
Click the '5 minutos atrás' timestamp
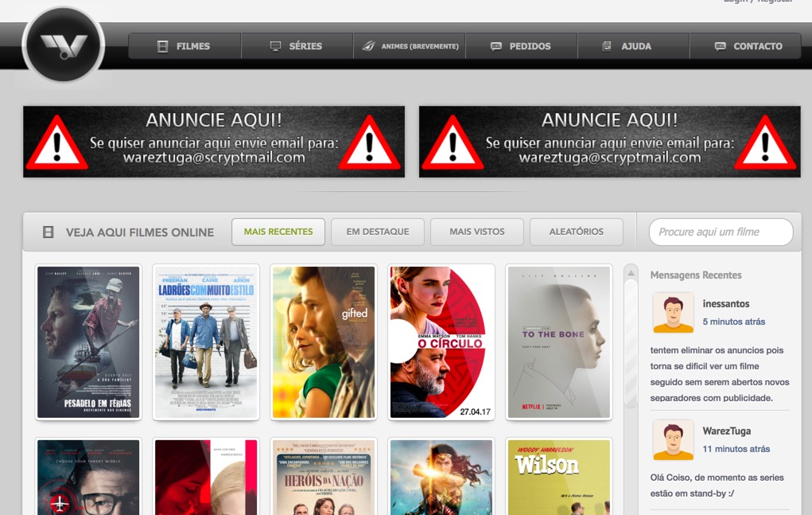(x=734, y=322)
